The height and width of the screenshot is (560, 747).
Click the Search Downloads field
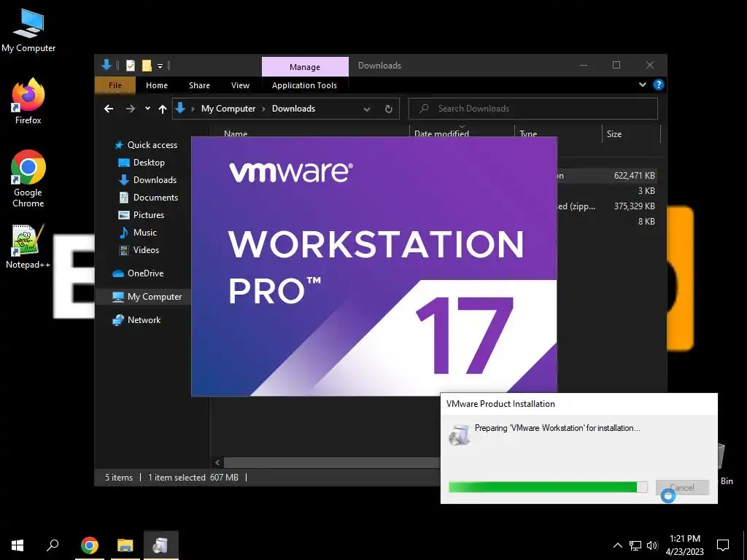tap(533, 109)
